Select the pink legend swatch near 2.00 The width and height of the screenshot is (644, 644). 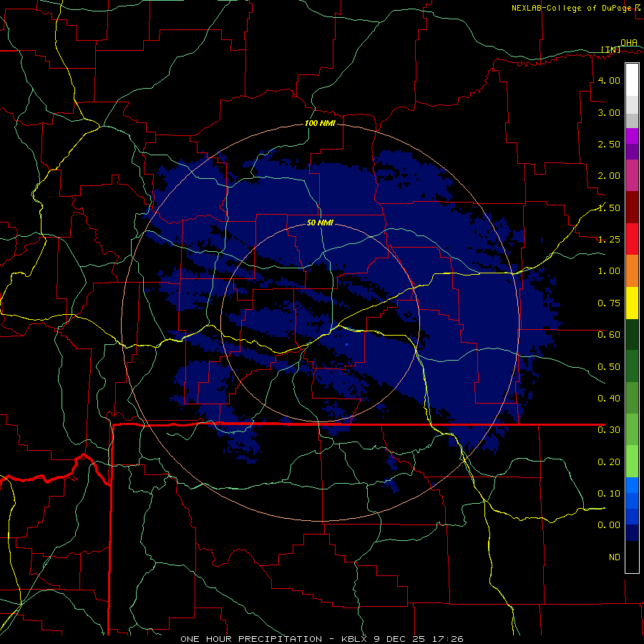(x=632, y=176)
